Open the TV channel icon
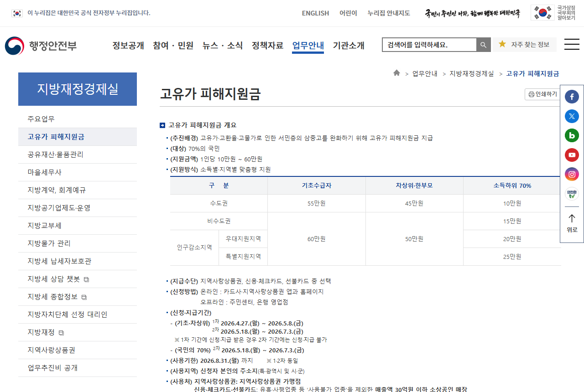 (x=572, y=194)
